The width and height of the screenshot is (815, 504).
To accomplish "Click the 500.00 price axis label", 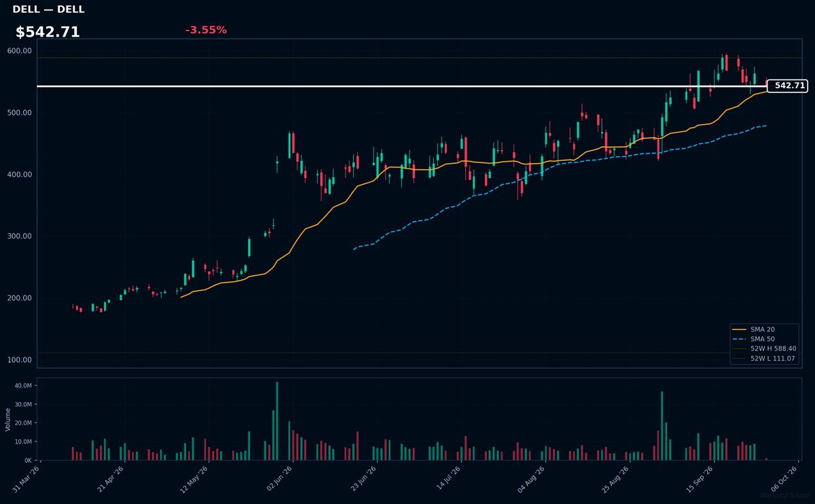I will (19, 113).
